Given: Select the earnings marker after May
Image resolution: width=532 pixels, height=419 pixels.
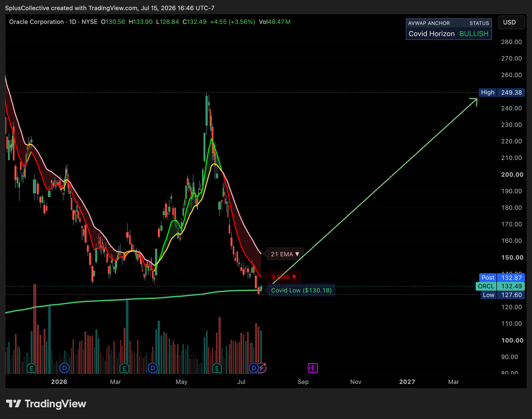Looking at the screenshot, I should (x=217, y=368).
